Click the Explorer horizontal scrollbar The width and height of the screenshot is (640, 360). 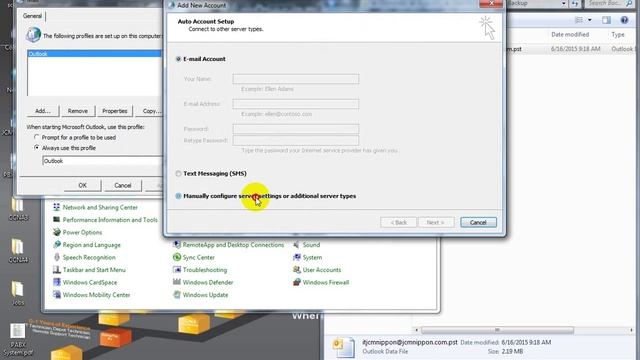click(497, 330)
